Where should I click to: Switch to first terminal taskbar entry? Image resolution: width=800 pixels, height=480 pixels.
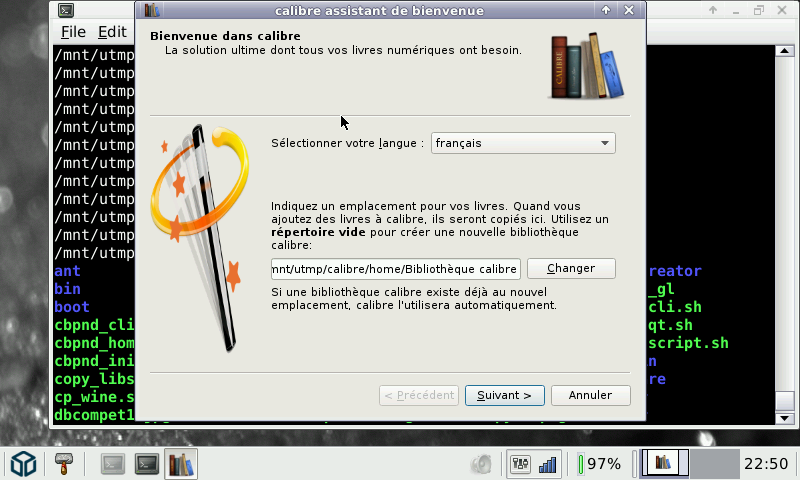tap(113, 464)
